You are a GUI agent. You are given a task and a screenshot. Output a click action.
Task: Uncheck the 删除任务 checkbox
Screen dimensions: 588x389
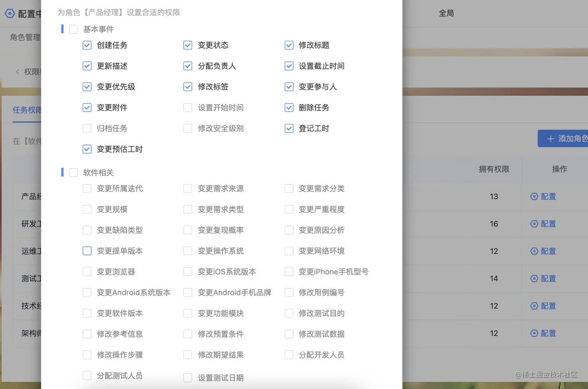(x=289, y=108)
